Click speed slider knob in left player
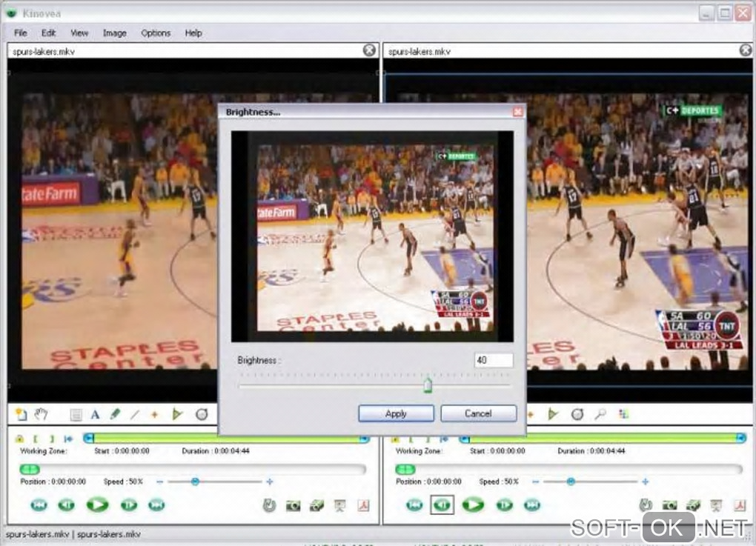The height and width of the screenshot is (546, 756). click(x=195, y=482)
